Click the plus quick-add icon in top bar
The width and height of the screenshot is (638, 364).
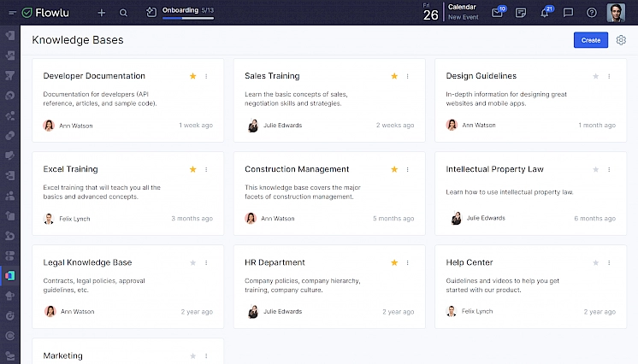click(x=102, y=13)
